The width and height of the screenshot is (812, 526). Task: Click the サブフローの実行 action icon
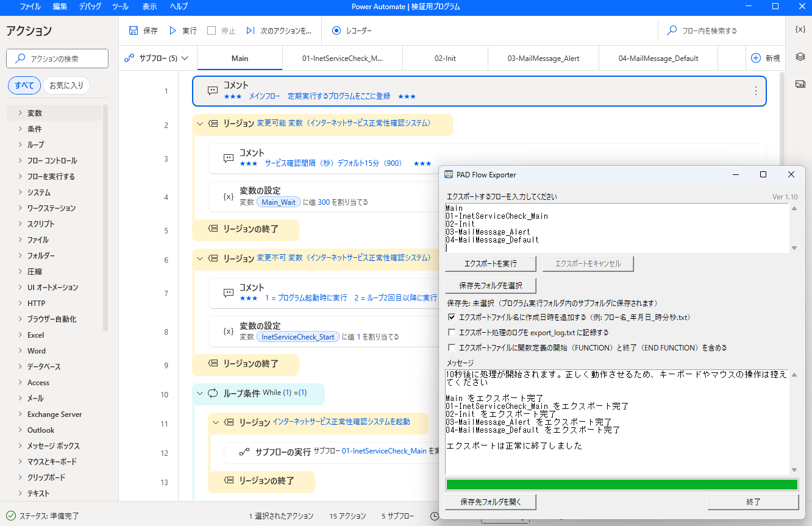(244, 452)
